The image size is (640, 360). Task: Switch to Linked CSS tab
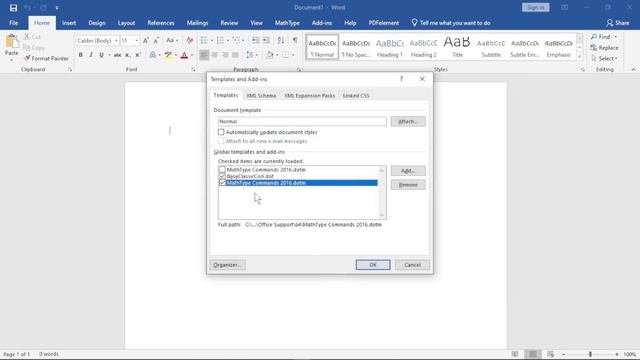click(x=356, y=96)
